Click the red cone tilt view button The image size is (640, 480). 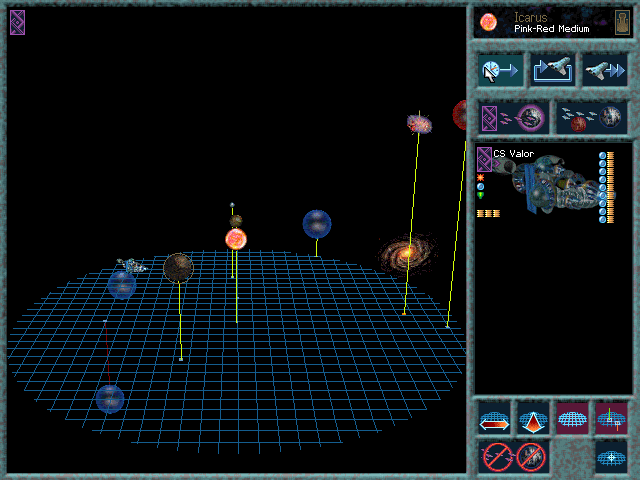pos(533,418)
